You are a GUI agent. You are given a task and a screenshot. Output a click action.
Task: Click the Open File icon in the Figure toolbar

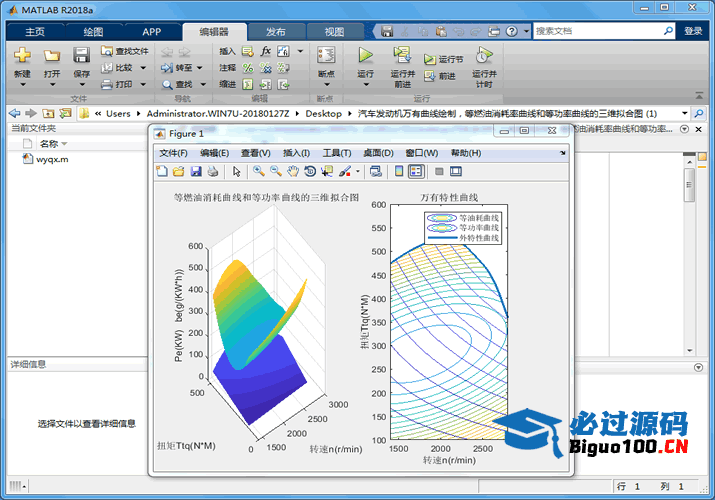click(x=179, y=171)
